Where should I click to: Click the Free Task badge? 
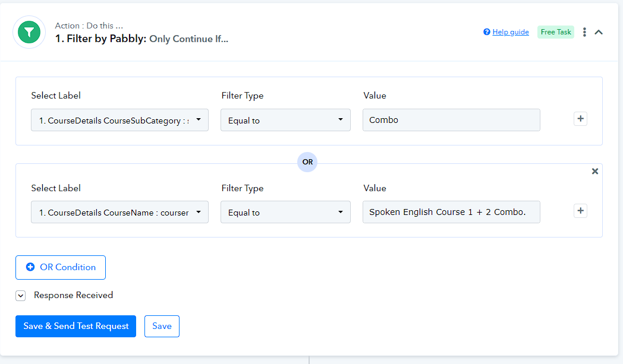(555, 32)
